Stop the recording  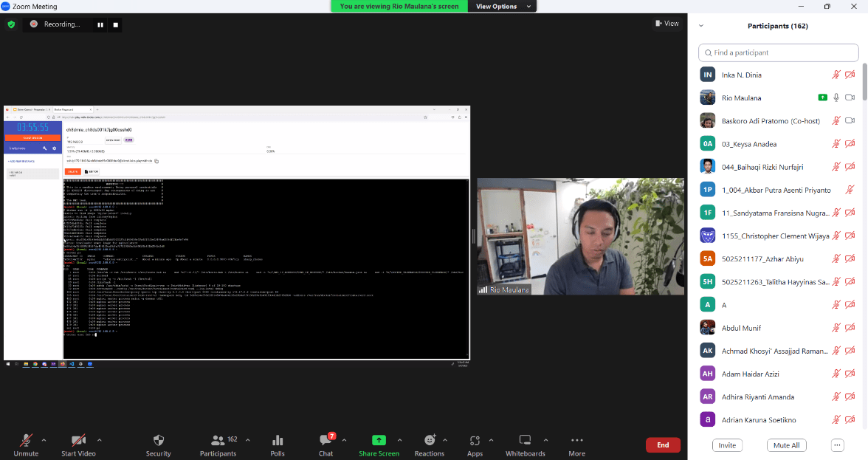(116, 24)
